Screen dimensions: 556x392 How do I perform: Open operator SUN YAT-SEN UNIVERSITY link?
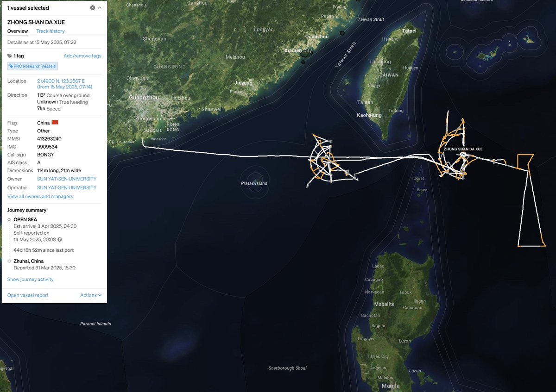pos(67,188)
